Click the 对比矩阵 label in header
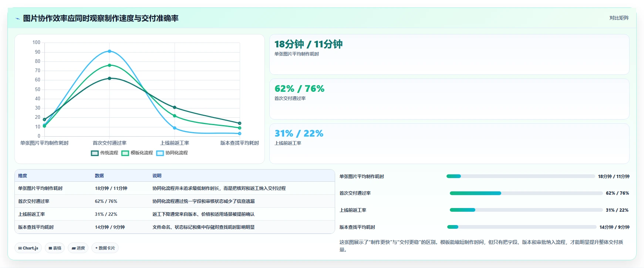 619,18
